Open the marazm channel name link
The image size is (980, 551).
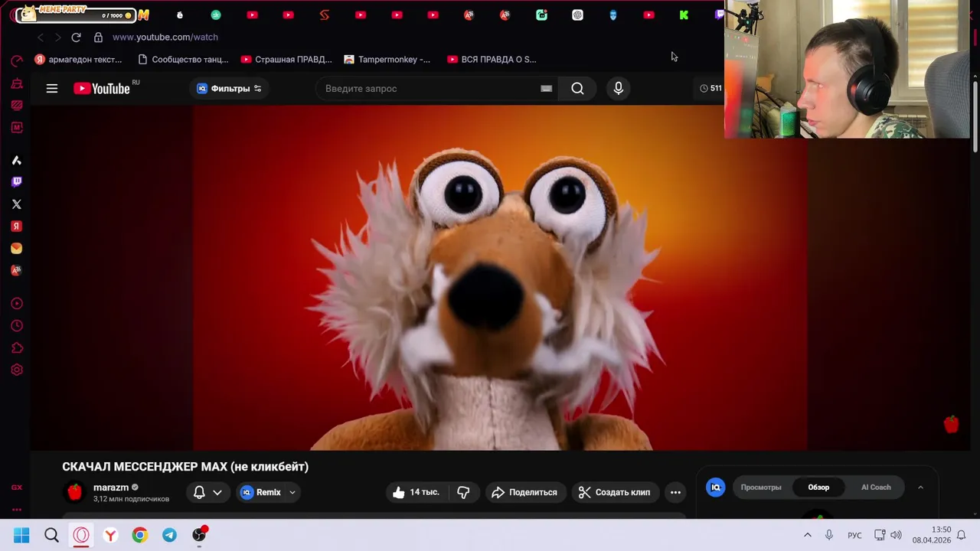click(111, 487)
